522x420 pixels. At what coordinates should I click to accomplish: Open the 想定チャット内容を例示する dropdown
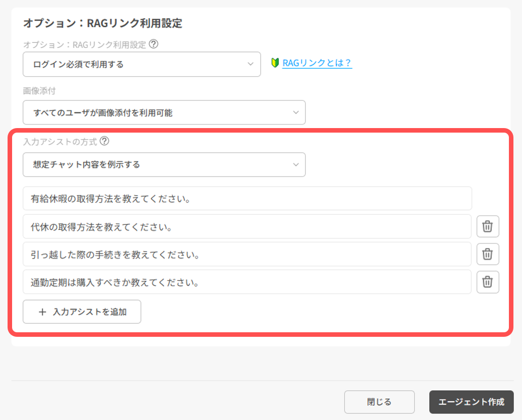(164, 164)
